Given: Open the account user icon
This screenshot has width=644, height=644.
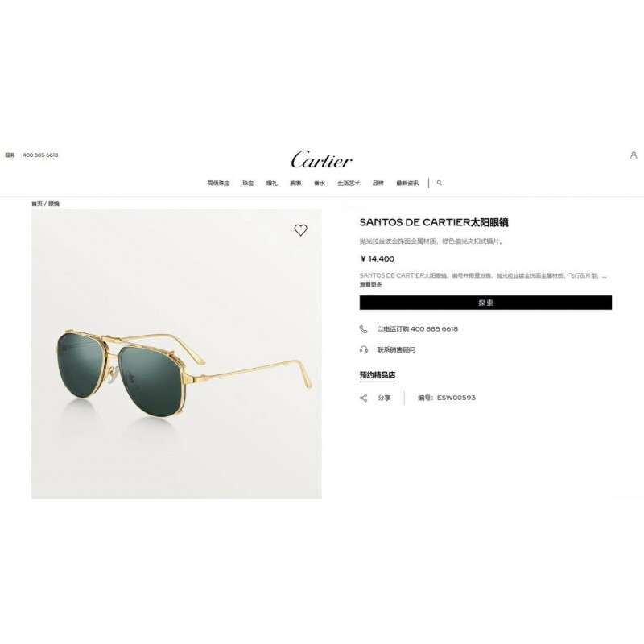Looking at the screenshot, I should 634,155.
